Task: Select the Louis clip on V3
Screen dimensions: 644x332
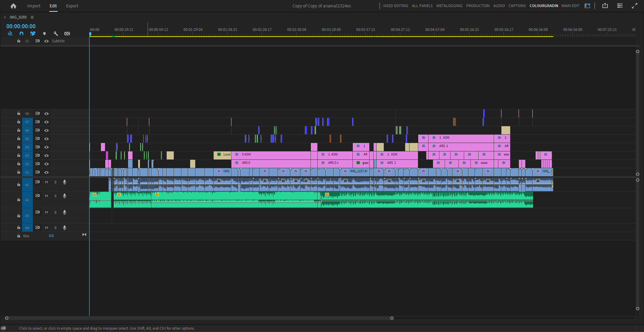Action: (222, 155)
